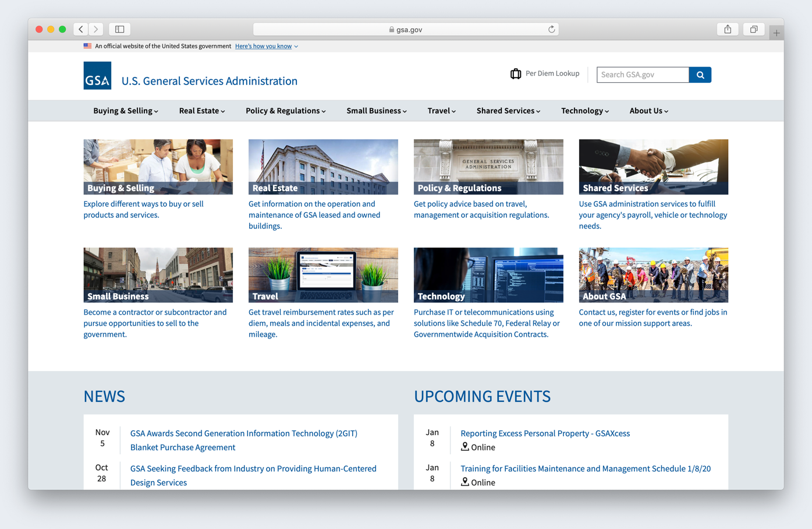Click Get travel reimbursement rates link
This screenshot has height=529, width=812.
321,323
